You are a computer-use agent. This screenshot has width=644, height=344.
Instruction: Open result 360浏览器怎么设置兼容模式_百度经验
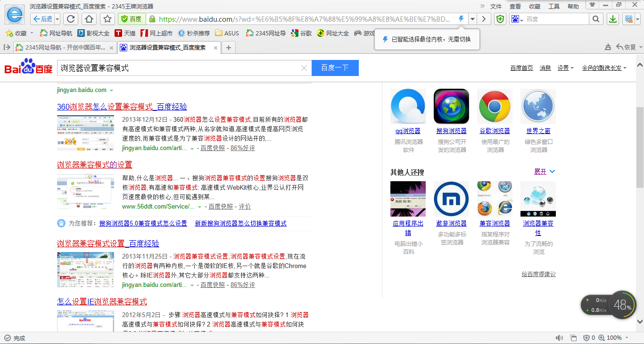pos(122,107)
